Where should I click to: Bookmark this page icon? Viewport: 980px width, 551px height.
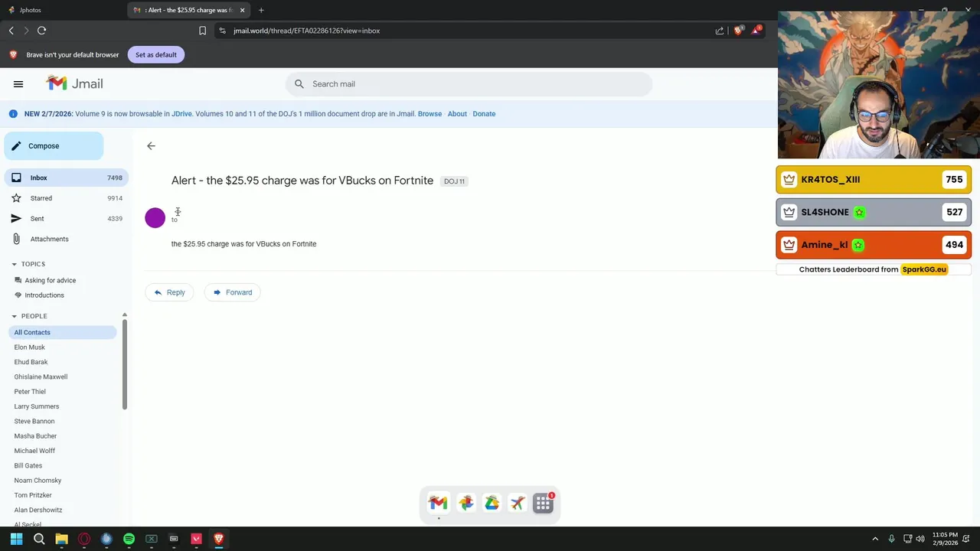click(x=202, y=31)
